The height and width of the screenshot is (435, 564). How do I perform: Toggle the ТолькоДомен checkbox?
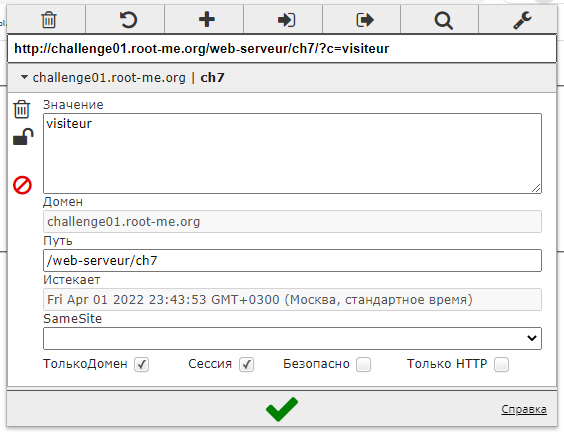(141, 364)
